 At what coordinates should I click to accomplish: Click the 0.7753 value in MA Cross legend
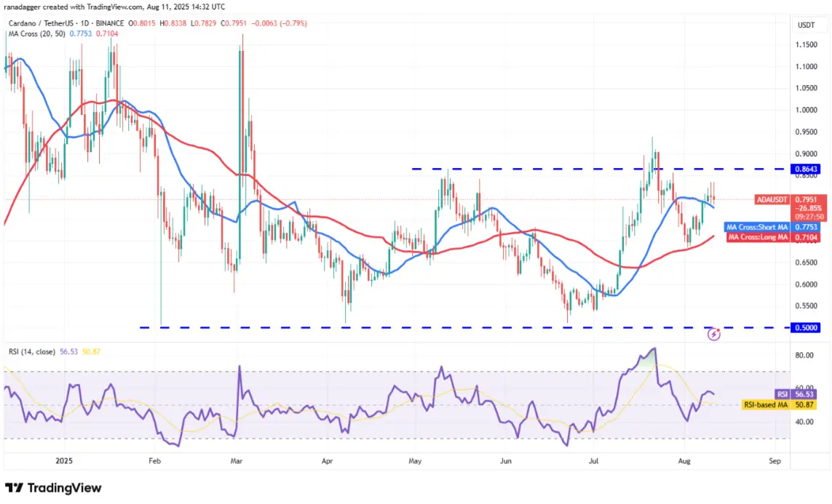pos(81,33)
